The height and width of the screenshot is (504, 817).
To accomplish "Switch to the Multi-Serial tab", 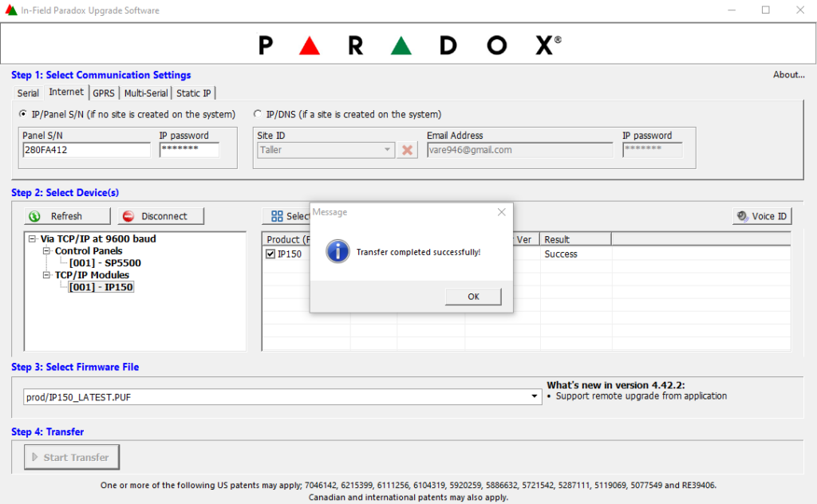I will click(146, 93).
